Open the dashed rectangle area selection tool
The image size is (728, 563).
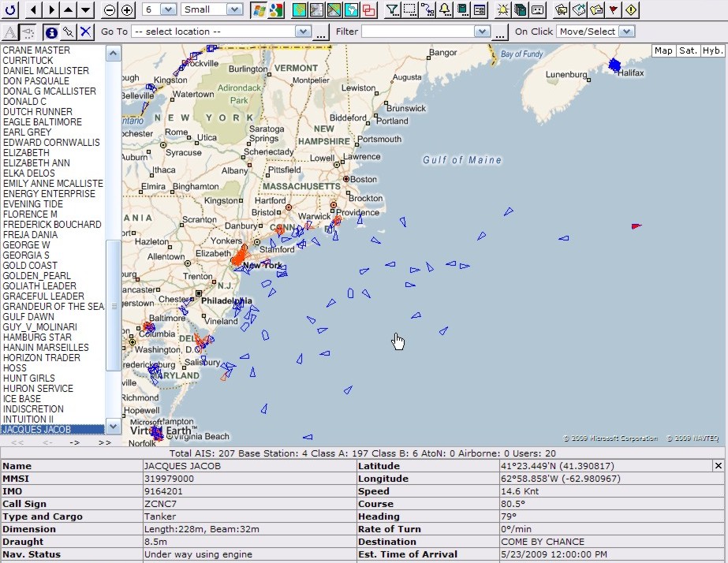[410, 9]
